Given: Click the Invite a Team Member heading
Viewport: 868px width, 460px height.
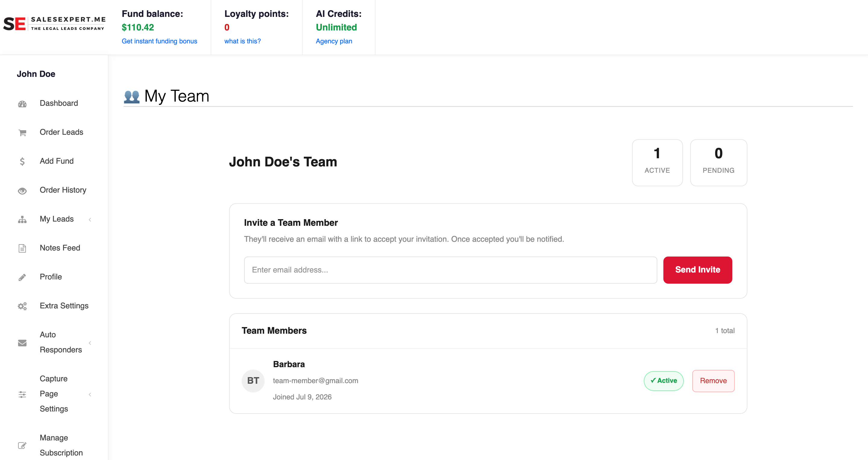Looking at the screenshot, I should pyautogui.click(x=291, y=223).
